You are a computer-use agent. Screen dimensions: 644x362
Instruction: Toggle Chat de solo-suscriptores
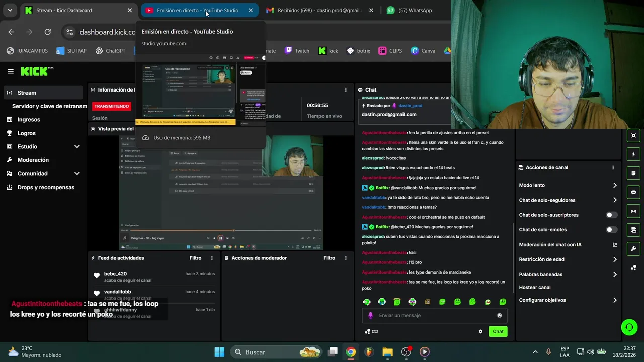point(611,215)
